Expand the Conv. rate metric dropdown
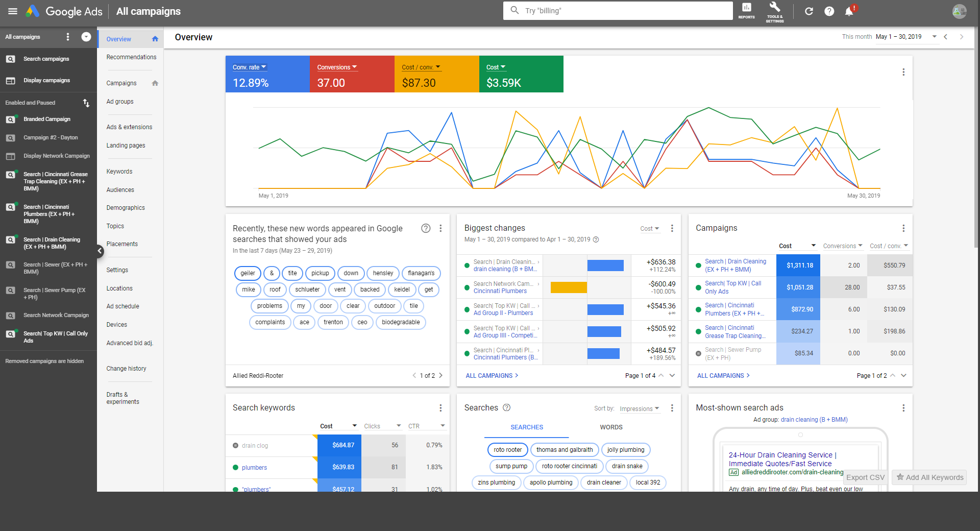Viewport: 980px width, 531px height. (250, 67)
